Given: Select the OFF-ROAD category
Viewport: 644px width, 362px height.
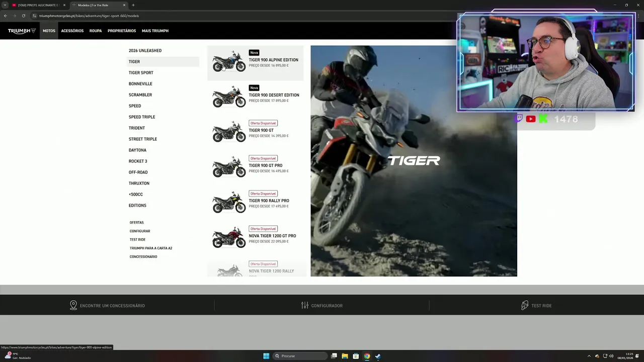Looking at the screenshot, I should pos(138,172).
